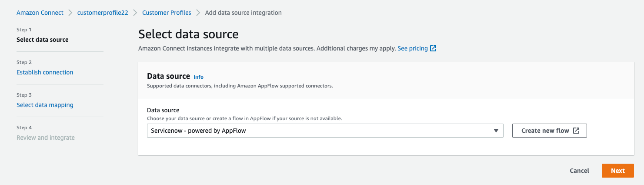Click breadcrumb chevron after Customer Profiles
644x185 pixels.
click(198, 13)
